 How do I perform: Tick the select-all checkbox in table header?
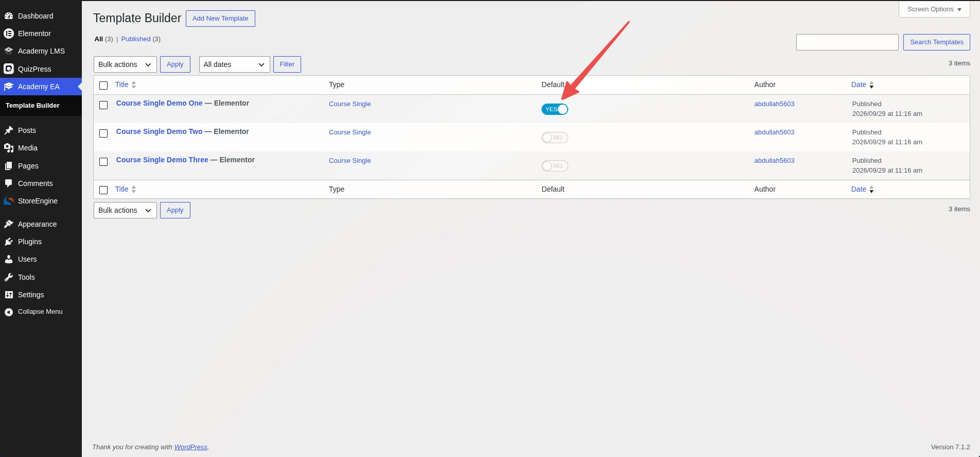pos(103,86)
